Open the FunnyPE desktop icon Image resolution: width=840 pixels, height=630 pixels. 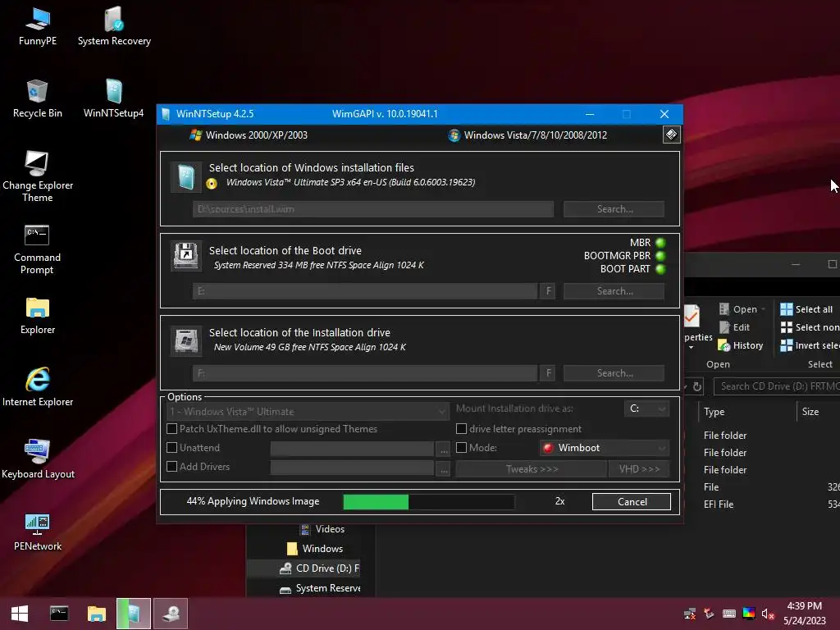(38, 26)
